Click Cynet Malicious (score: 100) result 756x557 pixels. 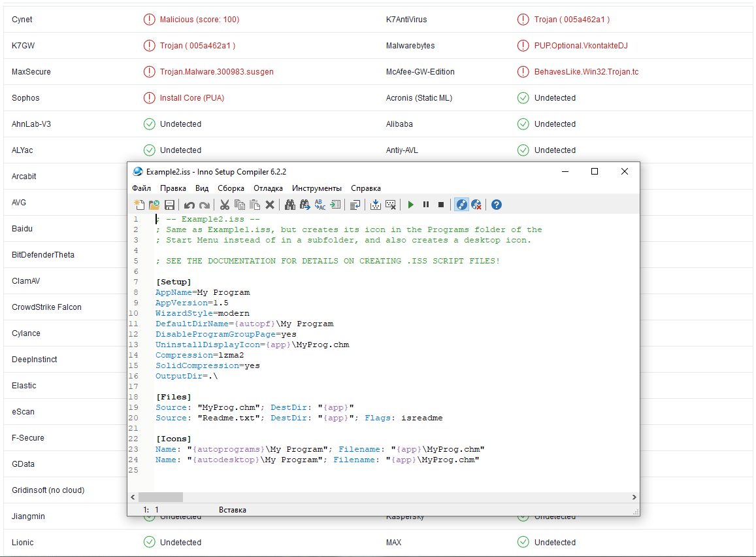click(199, 20)
